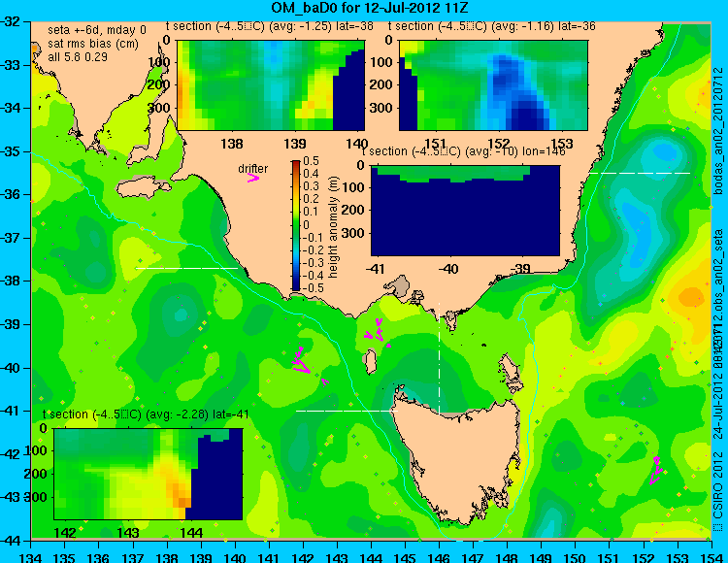728x563 pixels.
Task: Click the "0.5" colorbar tick label
Action: click(x=311, y=161)
